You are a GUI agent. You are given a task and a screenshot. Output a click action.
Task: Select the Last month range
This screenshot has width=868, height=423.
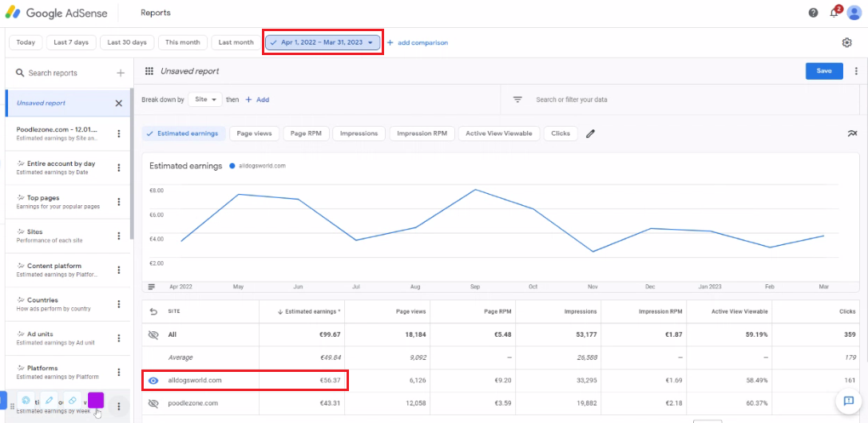(236, 42)
